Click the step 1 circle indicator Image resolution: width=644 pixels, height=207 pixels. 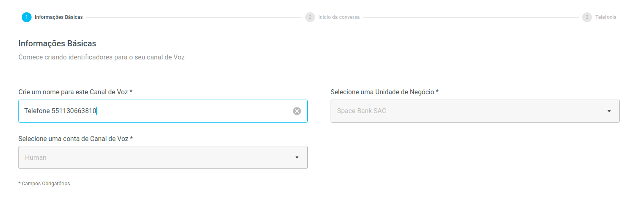[x=27, y=17]
